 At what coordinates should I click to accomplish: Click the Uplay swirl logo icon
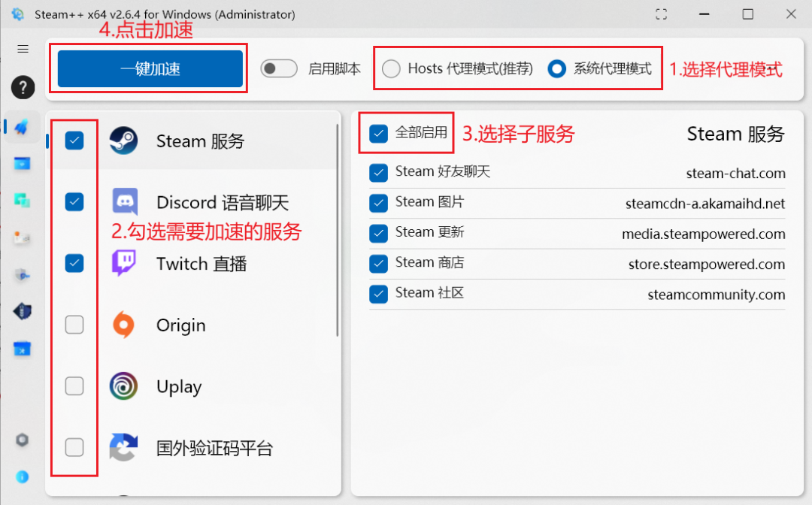click(x=123, y=386)
